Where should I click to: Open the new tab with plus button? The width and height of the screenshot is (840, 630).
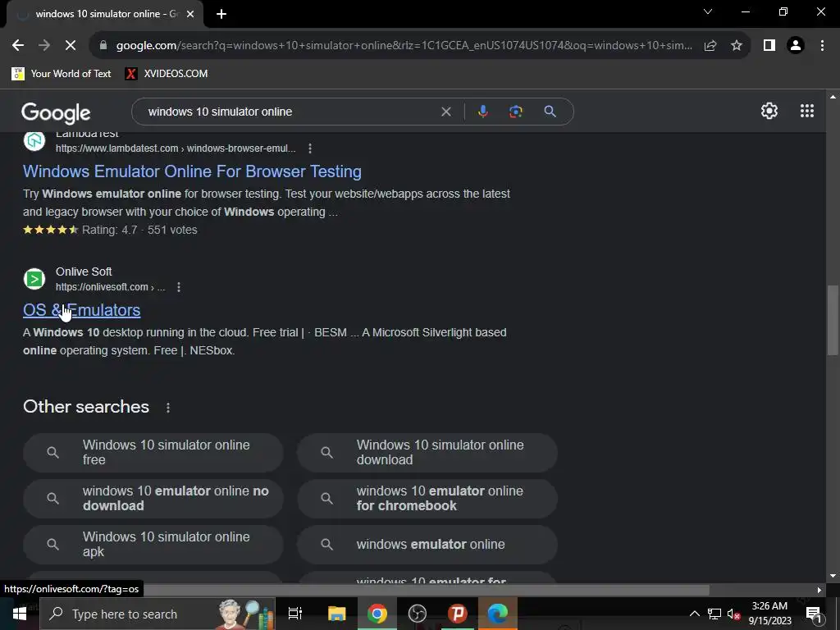[221, 15]
